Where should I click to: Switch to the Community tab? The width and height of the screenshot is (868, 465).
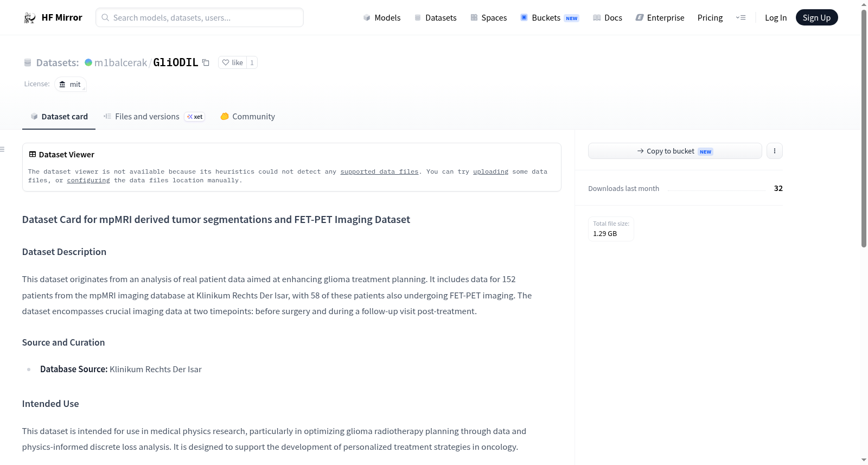pyautogui.click(x=247, y=116)
